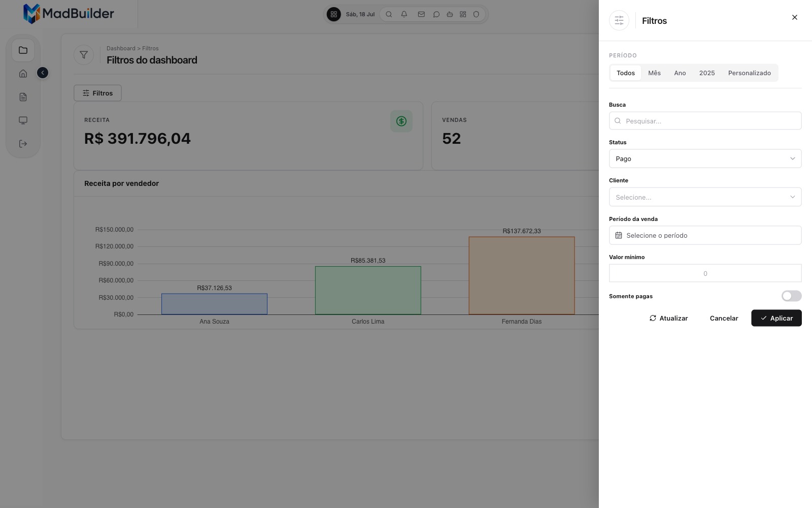Open the robot assistant icon

[450, 14]
